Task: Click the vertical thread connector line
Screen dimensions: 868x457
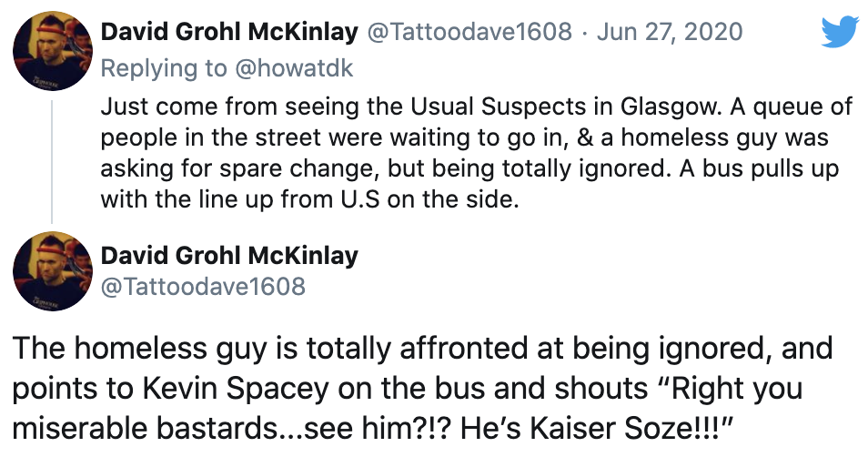Action: tap(52, 162)
